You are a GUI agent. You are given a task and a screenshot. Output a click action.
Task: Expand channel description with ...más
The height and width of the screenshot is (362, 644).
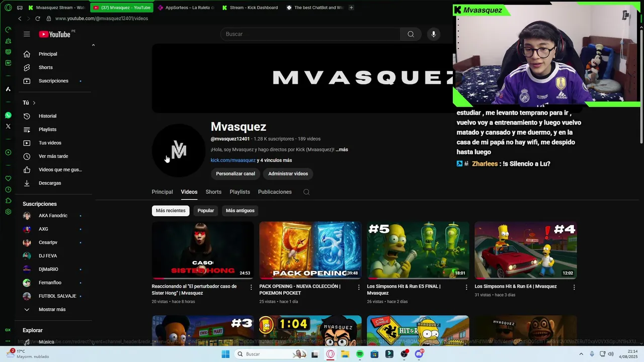342,149
